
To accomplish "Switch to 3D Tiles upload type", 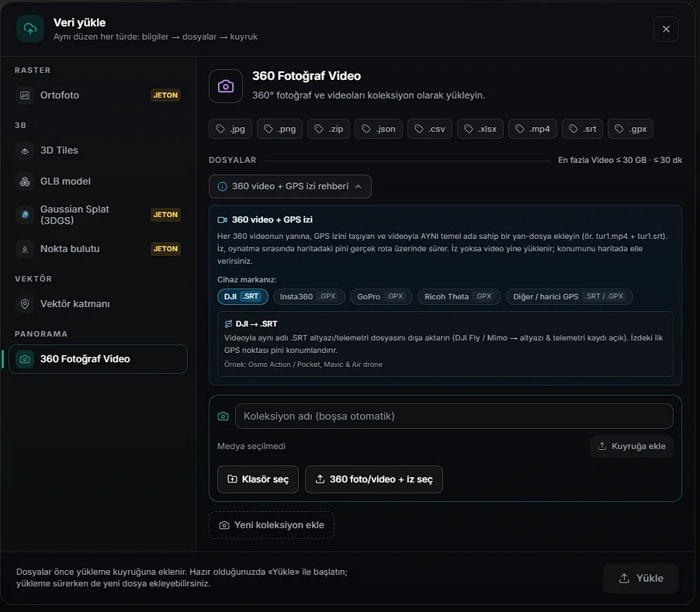I will [99, 150].
